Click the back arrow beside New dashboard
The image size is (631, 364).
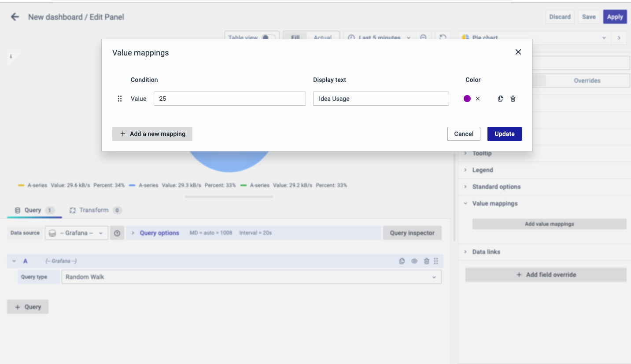[15, 17]
